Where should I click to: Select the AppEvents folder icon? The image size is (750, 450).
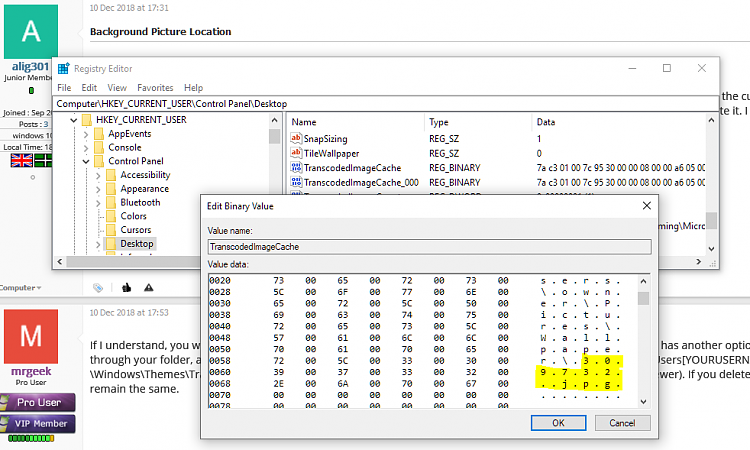pyautogui.click(x=99, y=133)
